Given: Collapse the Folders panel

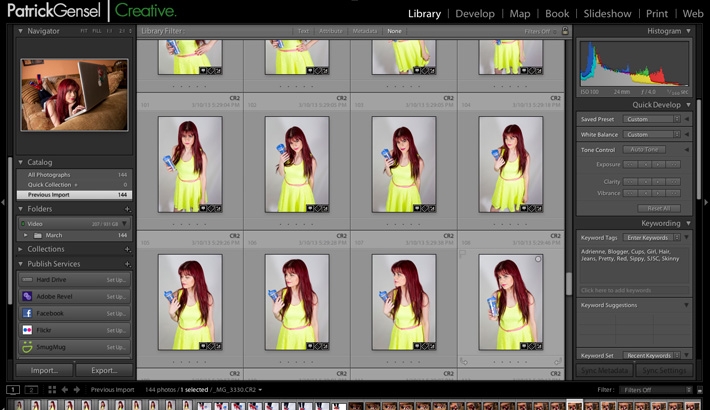Looking at the screenshot, I should tap(20, 209).
